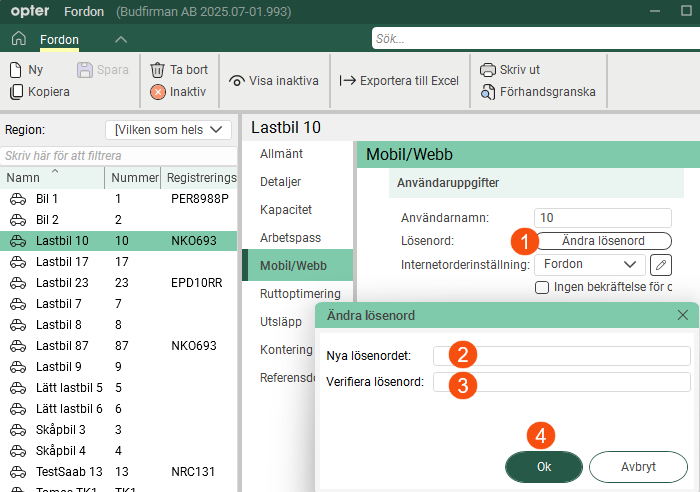Click the Kopiera copy icon
This screenshot has height=492, width=700.
[17, 92]
